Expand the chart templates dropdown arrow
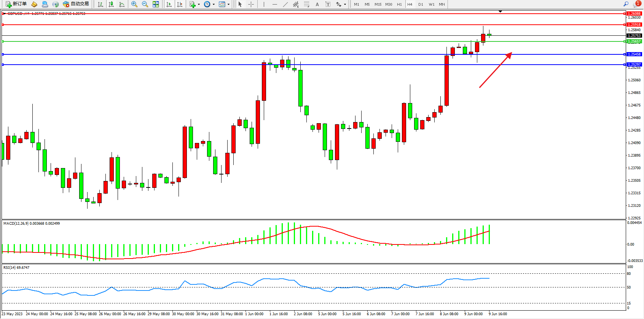The height and width of the screenshot is (319, 644). (x=228, y=5)
